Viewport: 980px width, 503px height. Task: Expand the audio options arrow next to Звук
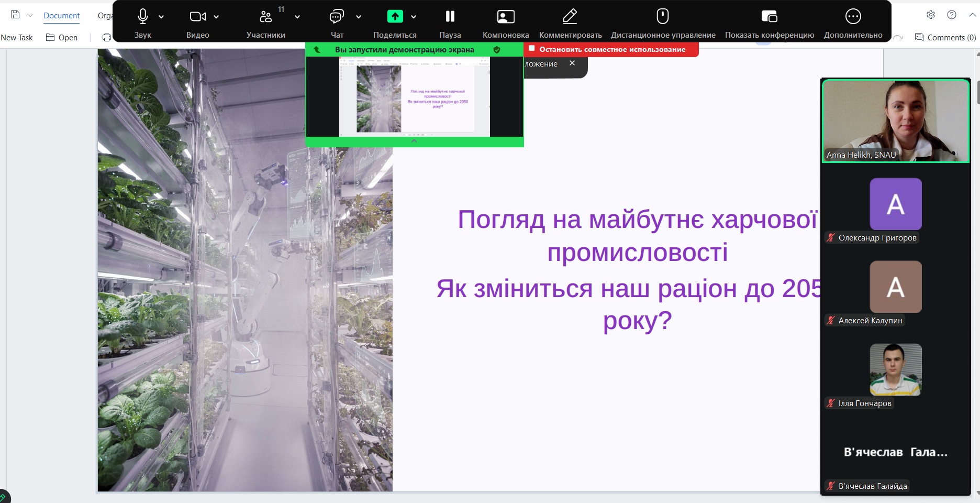[161, 17]
